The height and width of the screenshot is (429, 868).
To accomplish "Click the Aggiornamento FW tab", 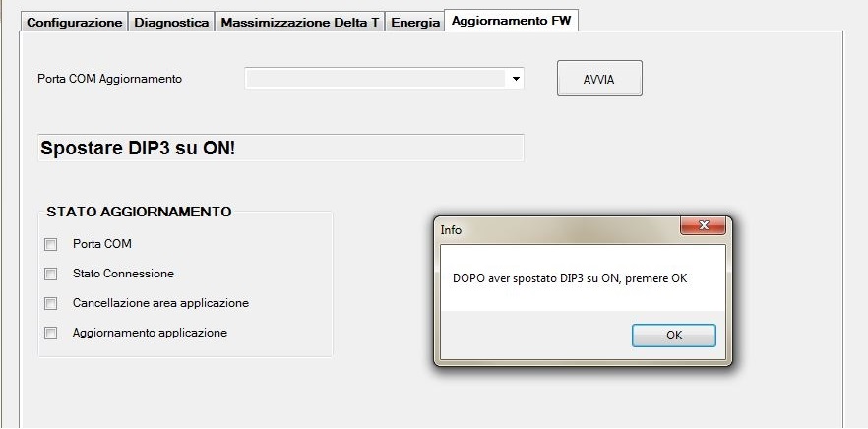I will tap(511, 21).
